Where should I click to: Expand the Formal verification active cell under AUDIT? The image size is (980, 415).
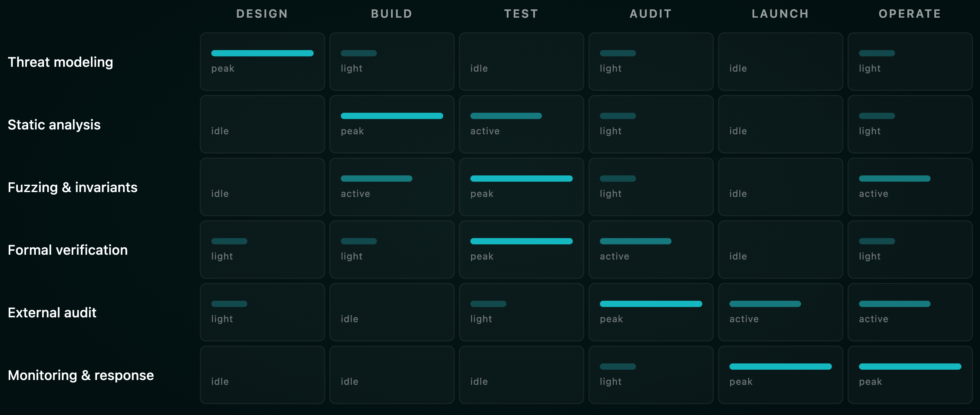click(x=651, y=250)
